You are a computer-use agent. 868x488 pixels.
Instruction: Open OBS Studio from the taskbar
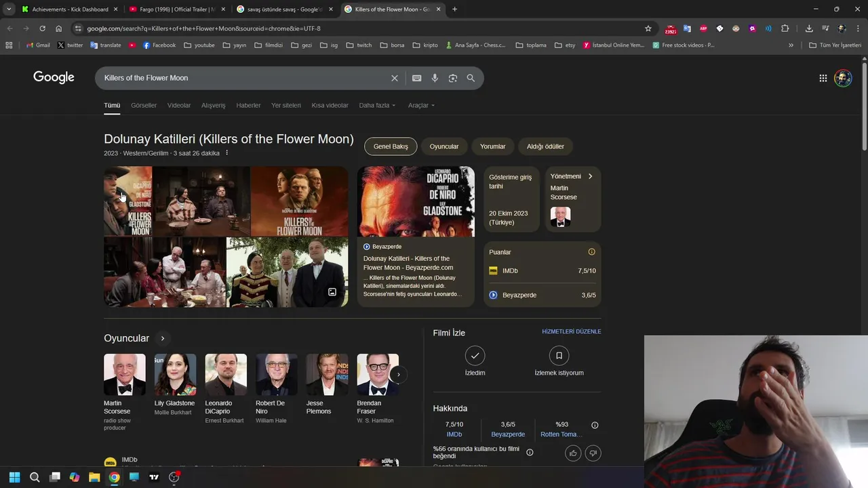click(174, 477)
